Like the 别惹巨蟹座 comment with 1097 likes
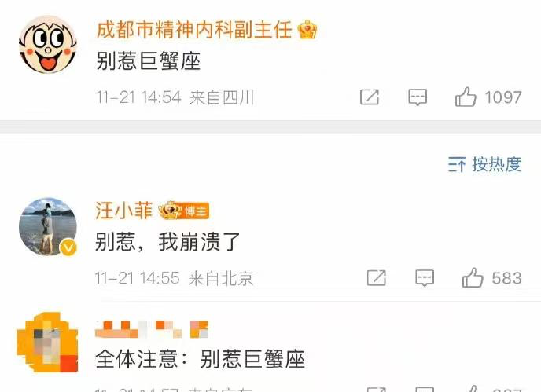This screenshot has width=541, height=392. [x=466, y=97]
